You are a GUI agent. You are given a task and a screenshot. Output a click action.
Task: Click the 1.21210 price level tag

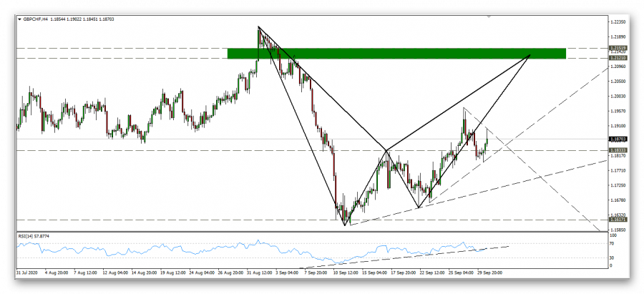[618, 59]
